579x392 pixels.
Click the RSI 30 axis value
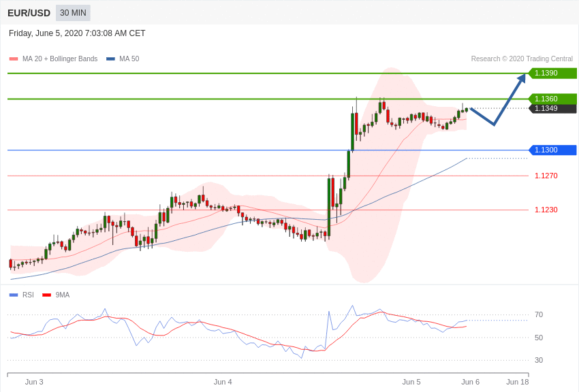click(x=539, y=360)
